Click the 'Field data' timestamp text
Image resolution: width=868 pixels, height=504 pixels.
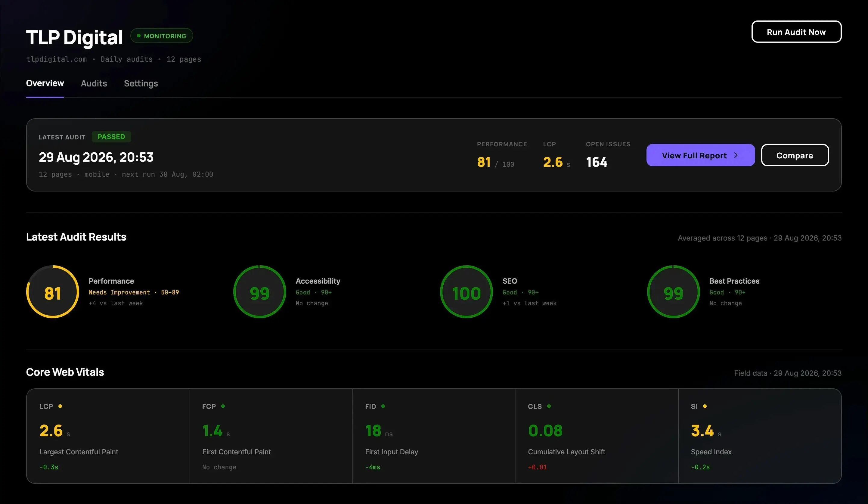[788, 373]
